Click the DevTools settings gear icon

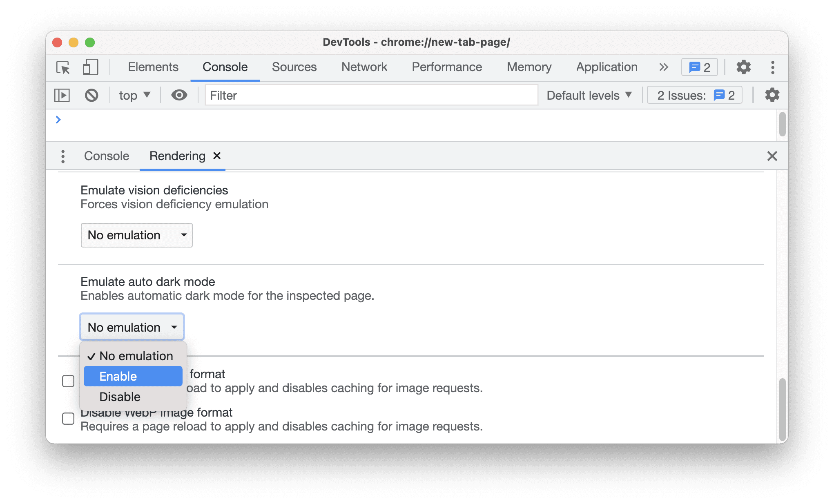pyautogui.click(x=744, y=66)
